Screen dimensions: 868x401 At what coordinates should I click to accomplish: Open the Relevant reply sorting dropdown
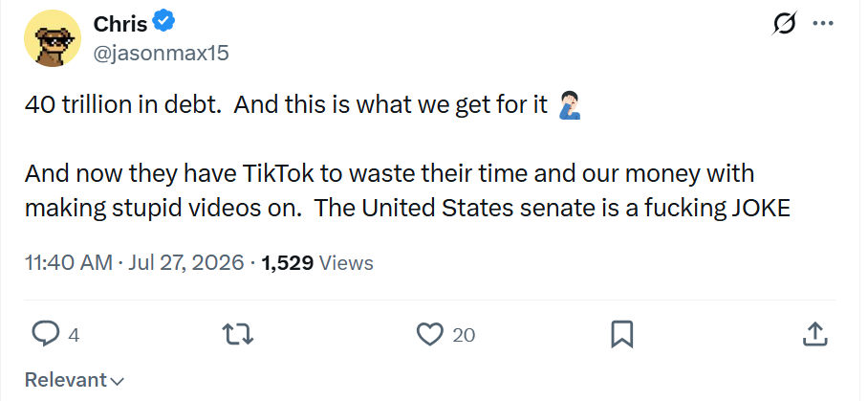(75, 380)
